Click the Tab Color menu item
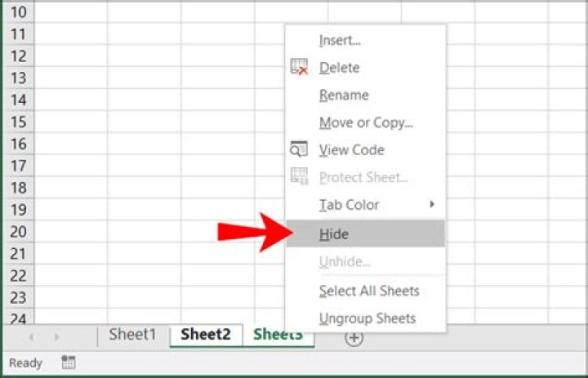 [x=350, y=204]
